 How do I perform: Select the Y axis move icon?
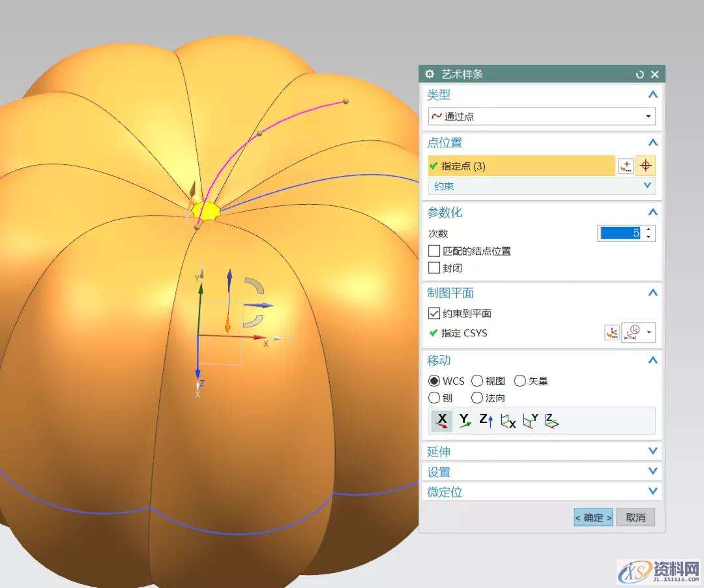coord(464,420)
